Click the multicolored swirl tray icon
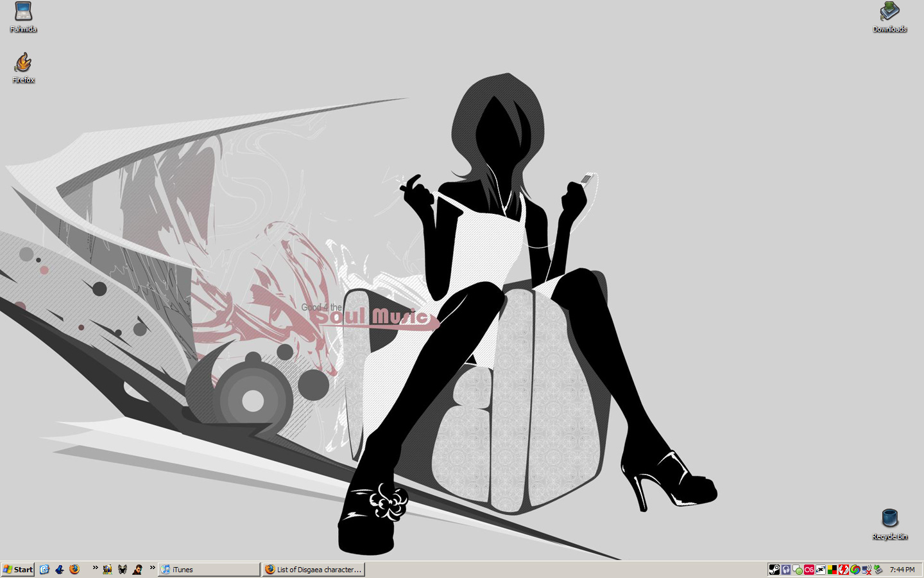This screenshot has height=578, width=924. coord(855,569)
